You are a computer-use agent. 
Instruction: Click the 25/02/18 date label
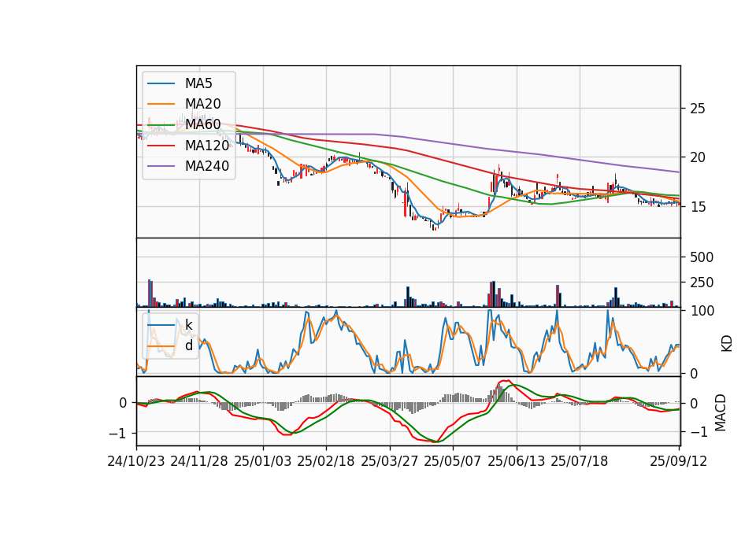[326, 461]
